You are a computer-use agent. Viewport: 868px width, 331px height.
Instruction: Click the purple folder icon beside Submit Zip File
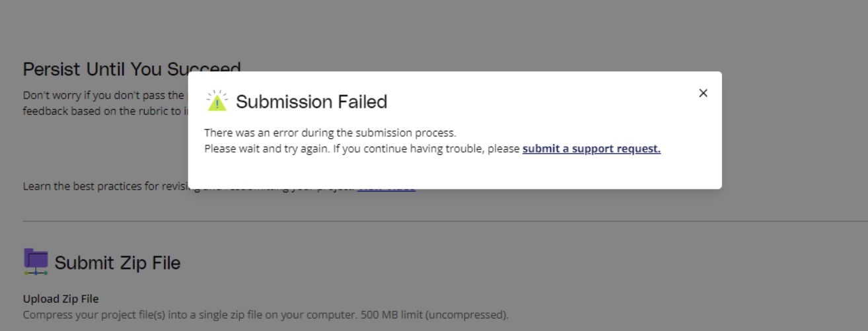(x=36, y=262)
